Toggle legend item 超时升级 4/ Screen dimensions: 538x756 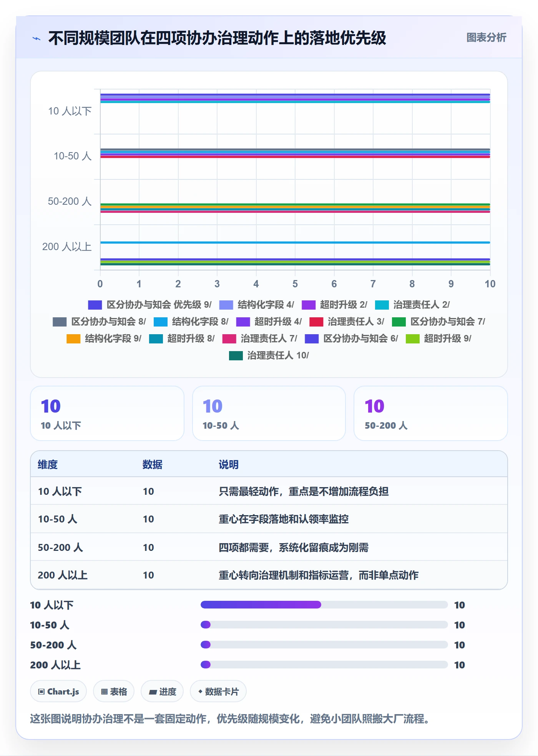[269, 322]
